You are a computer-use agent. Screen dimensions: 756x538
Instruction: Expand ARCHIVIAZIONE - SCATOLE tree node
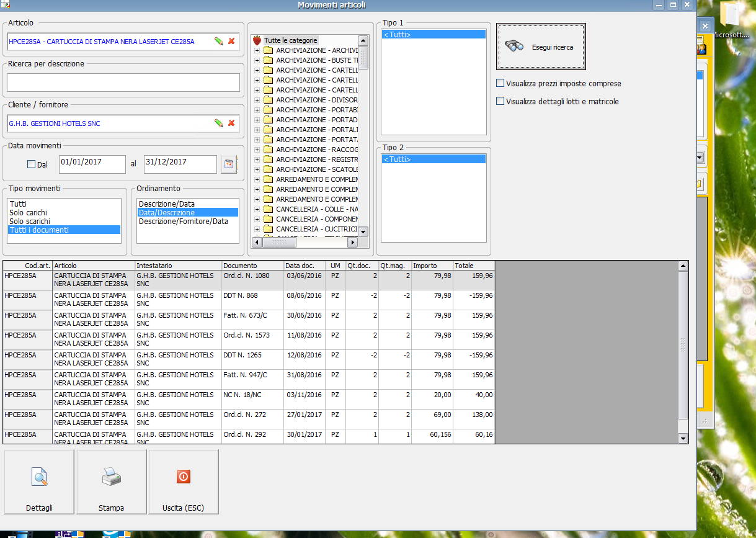[x=257, y=169]
